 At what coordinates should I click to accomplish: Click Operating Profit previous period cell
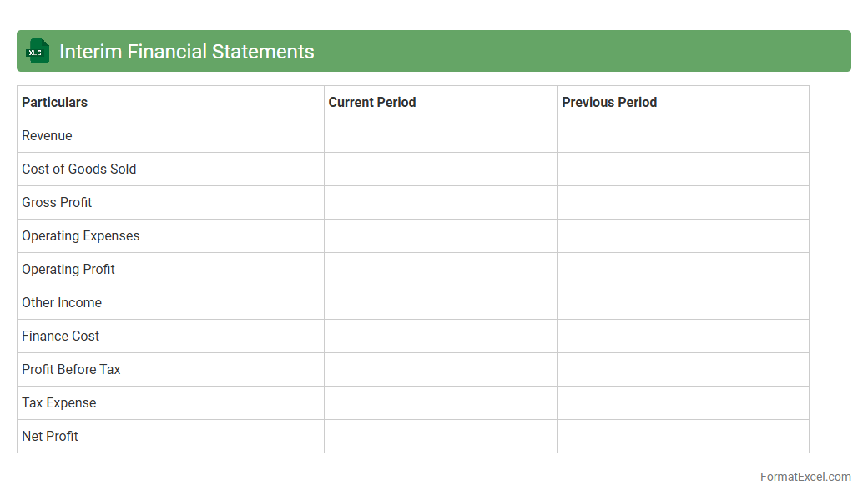point(682,270)
